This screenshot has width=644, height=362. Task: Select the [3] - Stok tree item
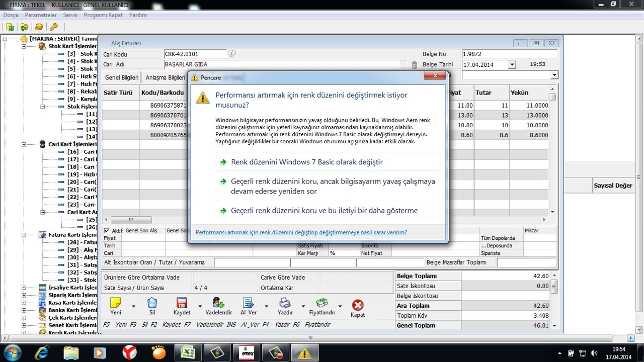point(82,54)
